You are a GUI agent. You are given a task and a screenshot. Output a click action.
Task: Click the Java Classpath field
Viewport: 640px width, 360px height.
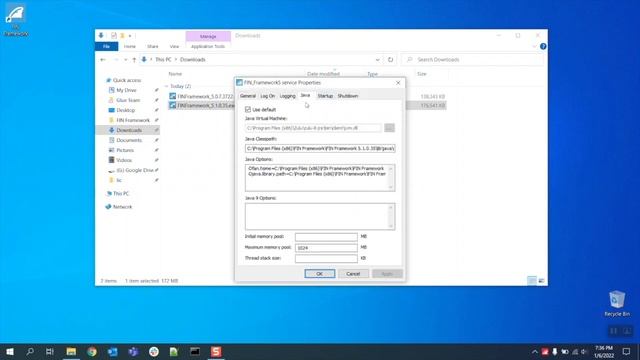click(x=320, y=148)
